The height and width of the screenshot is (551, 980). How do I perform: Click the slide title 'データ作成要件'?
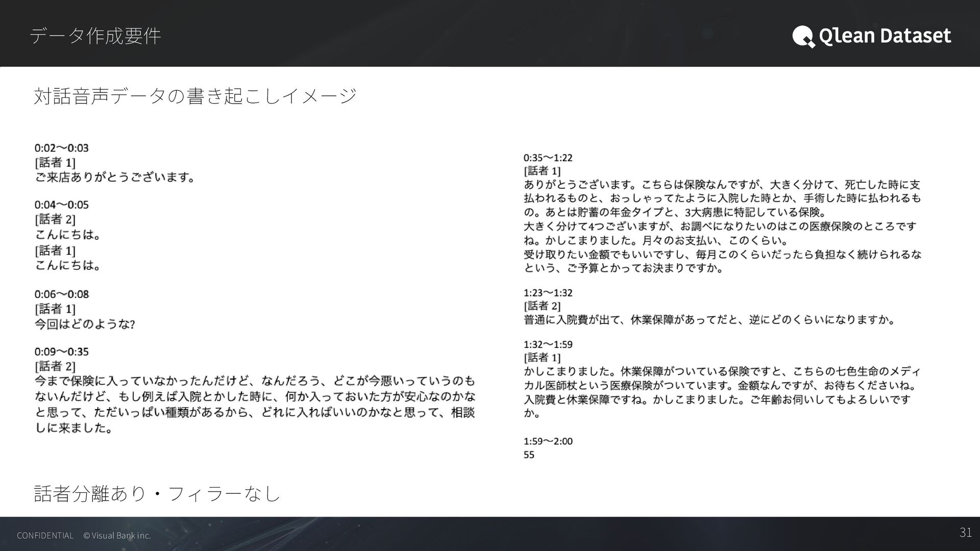pyautogui.click(x=95, y=36)
